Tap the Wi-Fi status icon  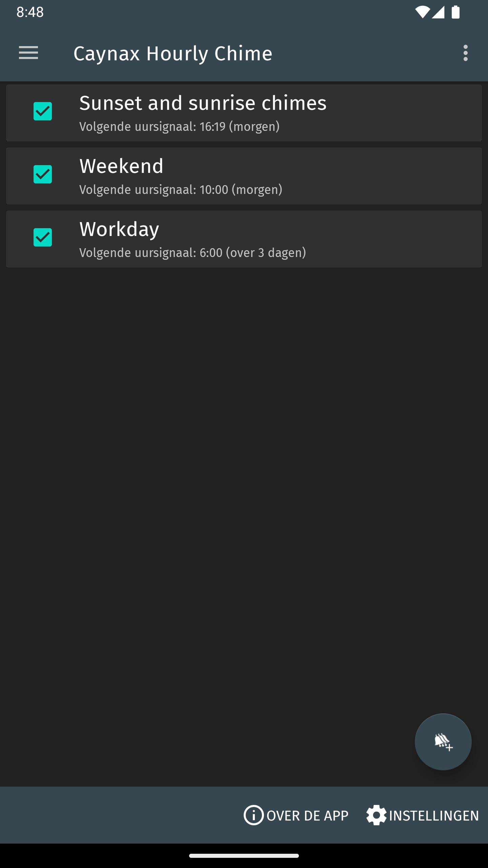coord(422,13)
